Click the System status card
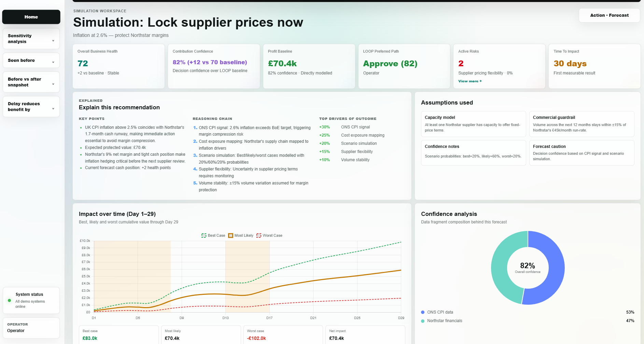This screenshot has height=344, width=644. pos(31,300)
